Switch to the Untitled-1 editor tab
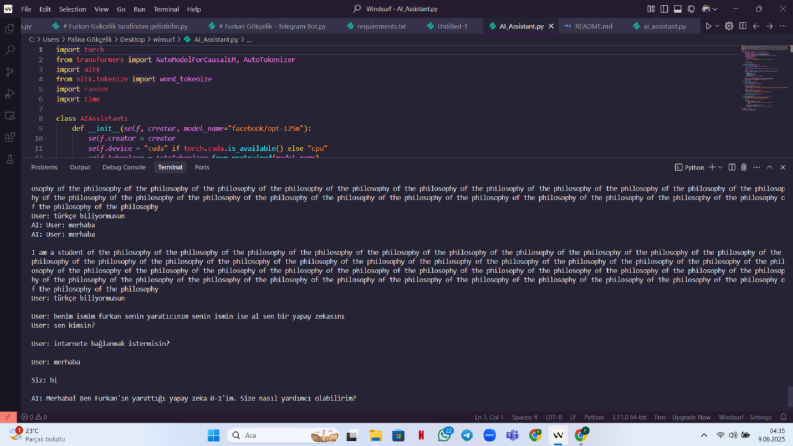This screenshot has height=446, width=793. 447,26
